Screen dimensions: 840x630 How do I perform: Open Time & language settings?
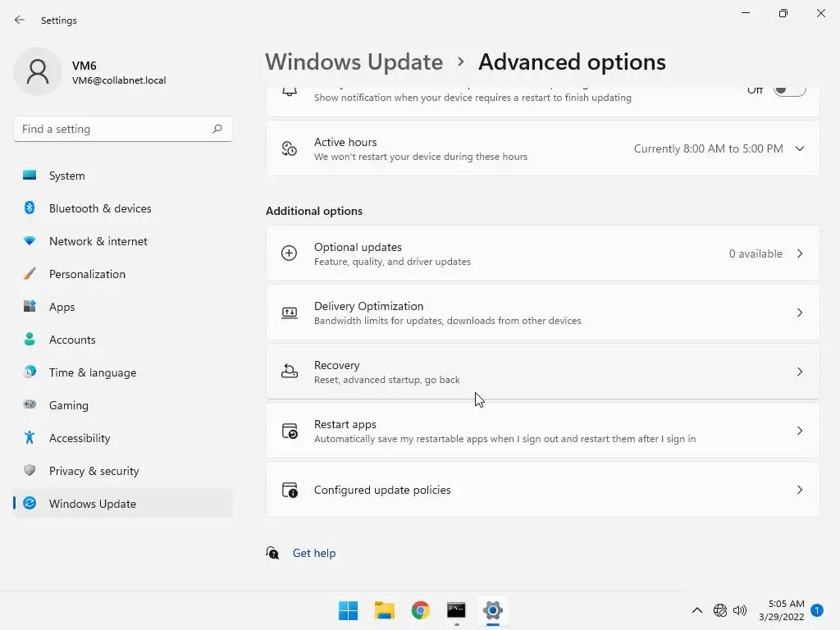point(123,372)
